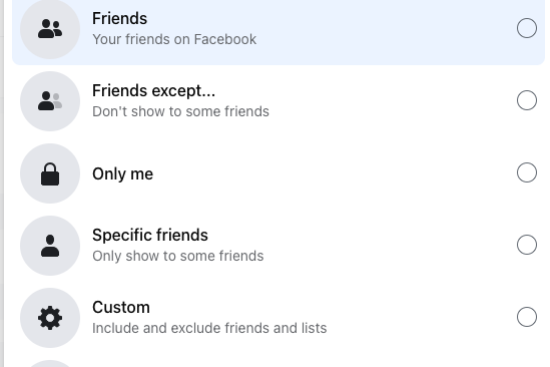Select the Specific friends radio button

coord(526,245)
